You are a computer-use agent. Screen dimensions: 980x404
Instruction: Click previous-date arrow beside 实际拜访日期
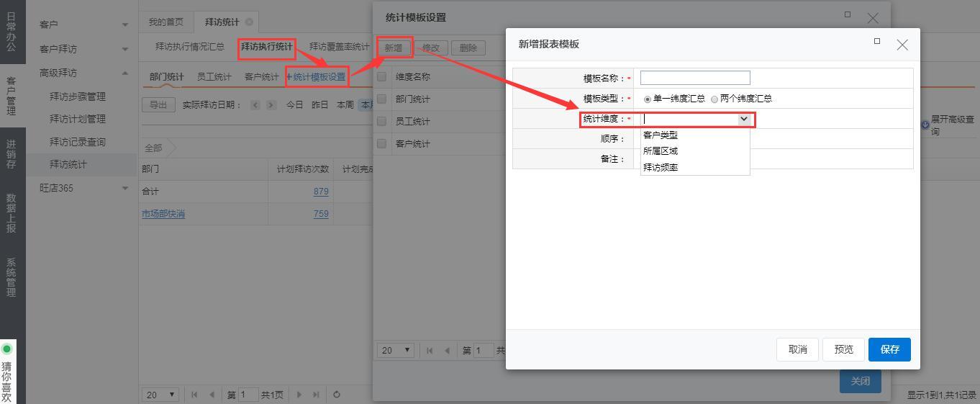[255, 105]
